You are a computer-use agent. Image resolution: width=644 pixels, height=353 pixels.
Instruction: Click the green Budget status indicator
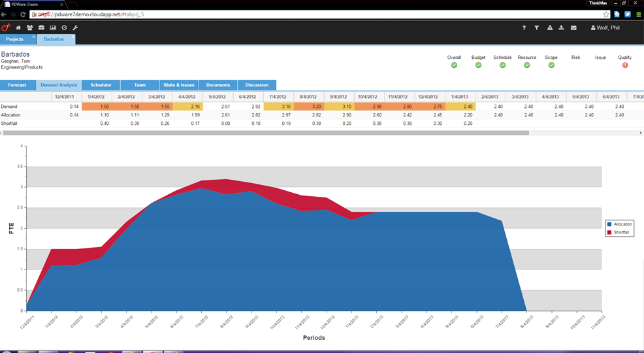click(x=478, y=65)
